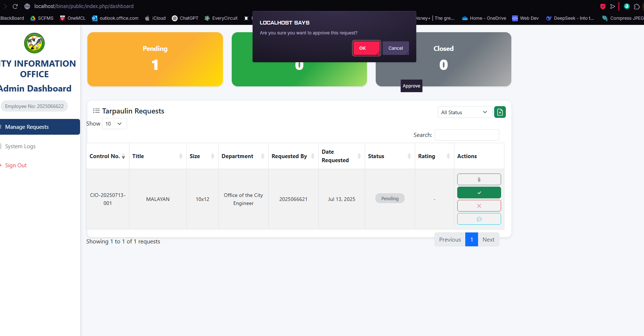Sort table by Requested By column
This screenshot has width=644, height=336.
(293, 156)
